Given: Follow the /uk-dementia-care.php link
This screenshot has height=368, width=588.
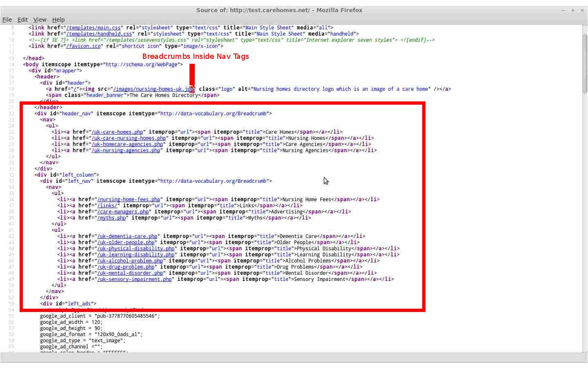Looking at the screenshot, I should (x=127, y=236).
